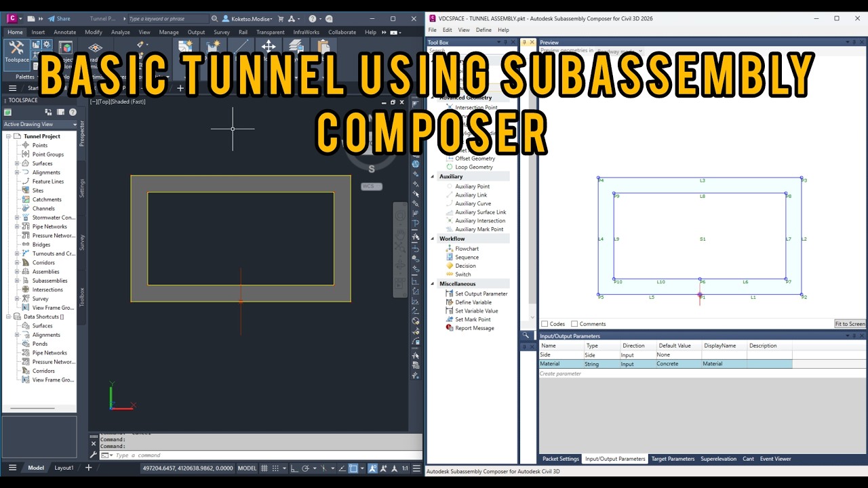868x488 pixels.
Task: Collapse the Data Shortcuts tree node
Action: [8, 317]
